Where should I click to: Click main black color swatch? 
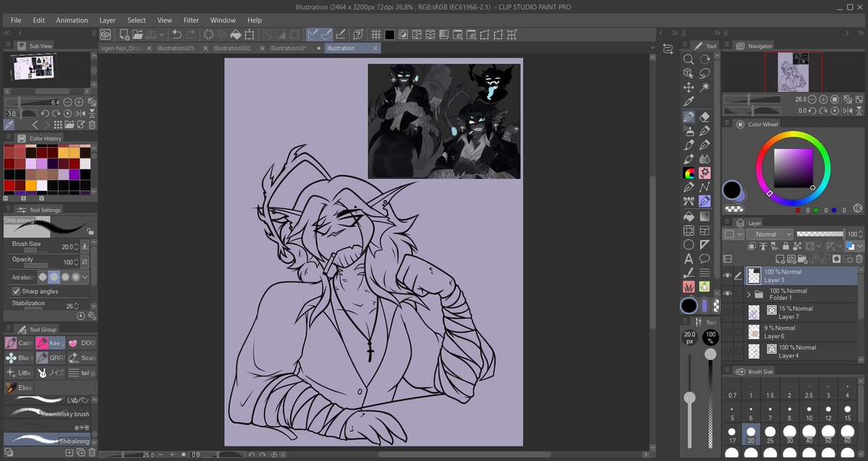(733, 190)
